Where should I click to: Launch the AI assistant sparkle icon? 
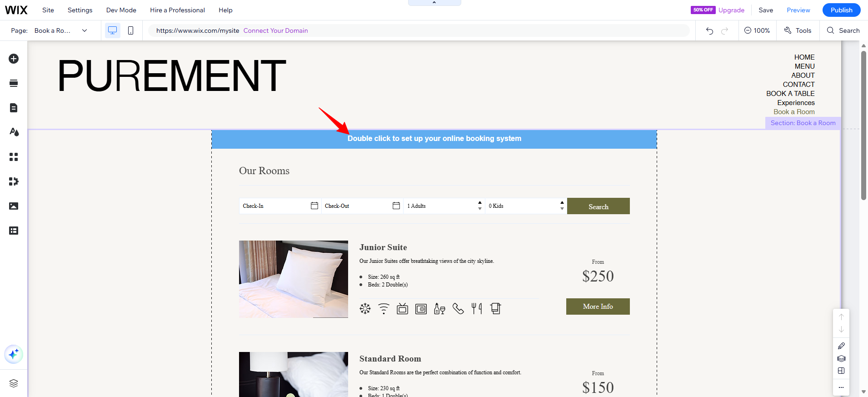[x=14, y=354]
